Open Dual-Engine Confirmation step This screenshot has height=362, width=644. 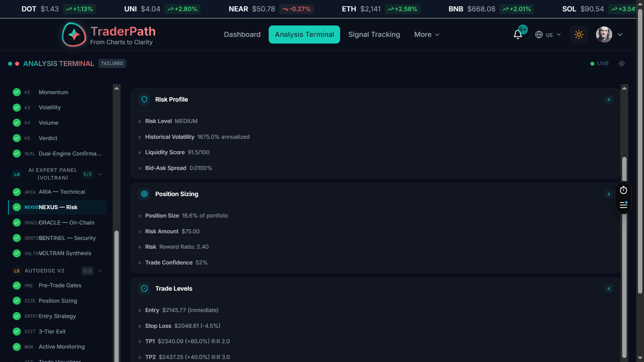[x=57, y=154]
